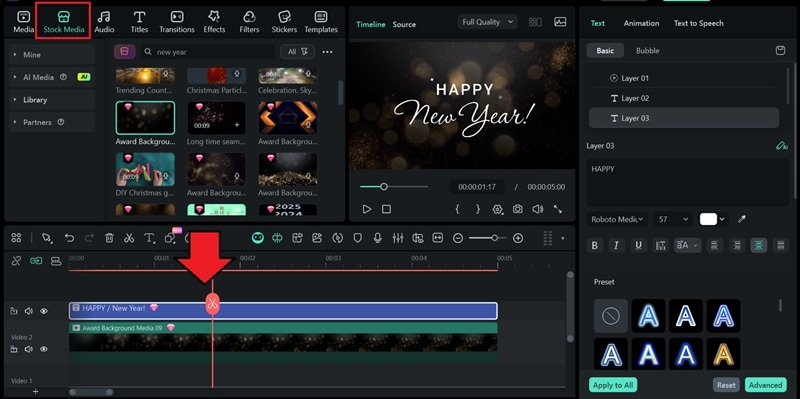This screenshot has width=800, height=399.
Task: Toggle bold formatting
Action: [594, 245]
